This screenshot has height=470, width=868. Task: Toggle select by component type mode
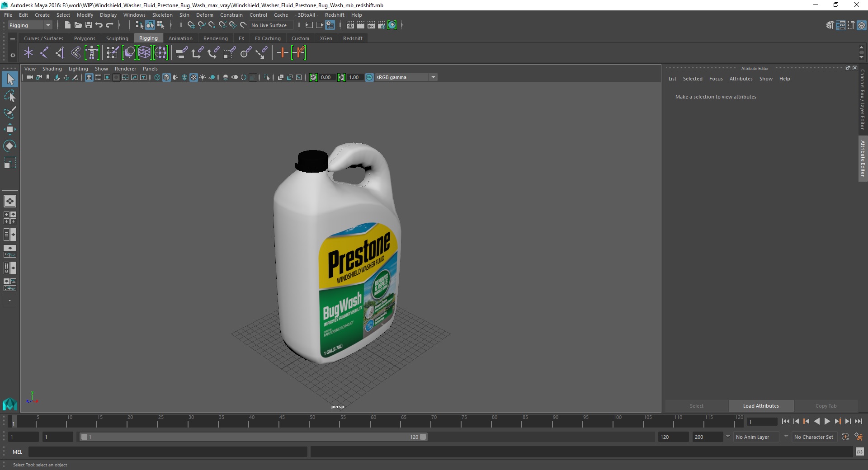(x=160, y=25)
